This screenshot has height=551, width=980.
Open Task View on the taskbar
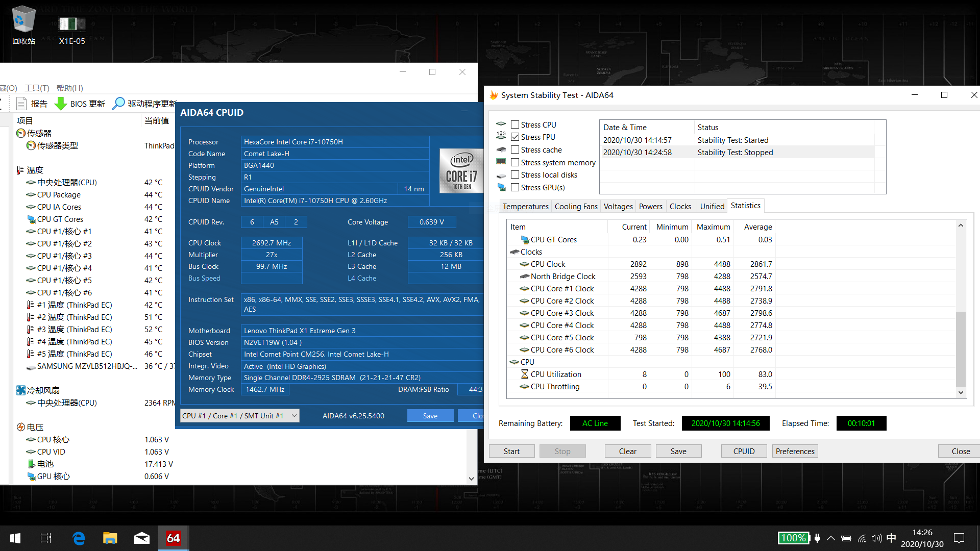click(x=46, y=538)
